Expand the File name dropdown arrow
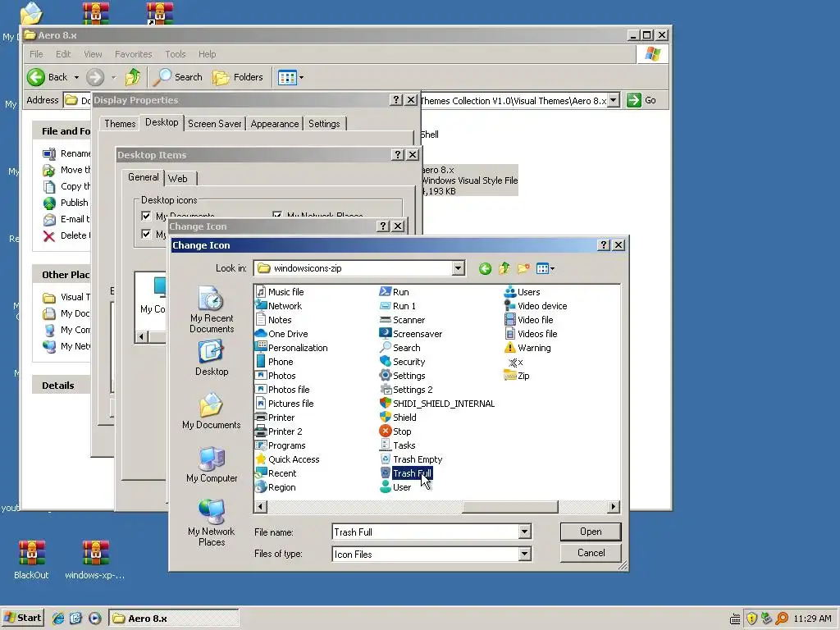Screen dimensions: 840x630 coord(525,532)
